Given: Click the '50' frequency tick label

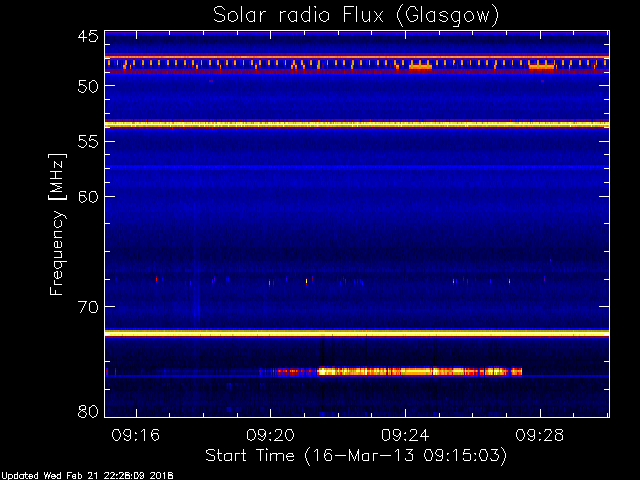Looking at the screenshot, I should pos(88,87).
